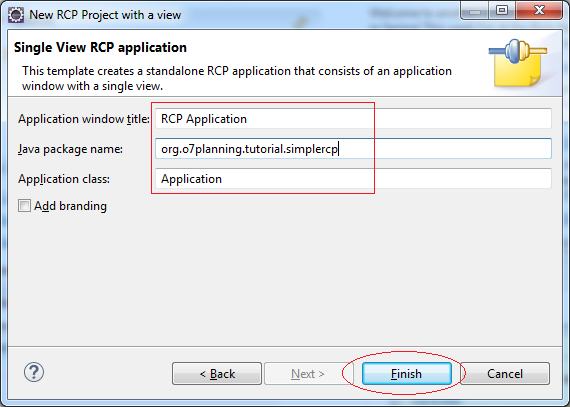The image size is (570, 407).
Task: Click the title bar text of the wizard
Action: point(105,15)
